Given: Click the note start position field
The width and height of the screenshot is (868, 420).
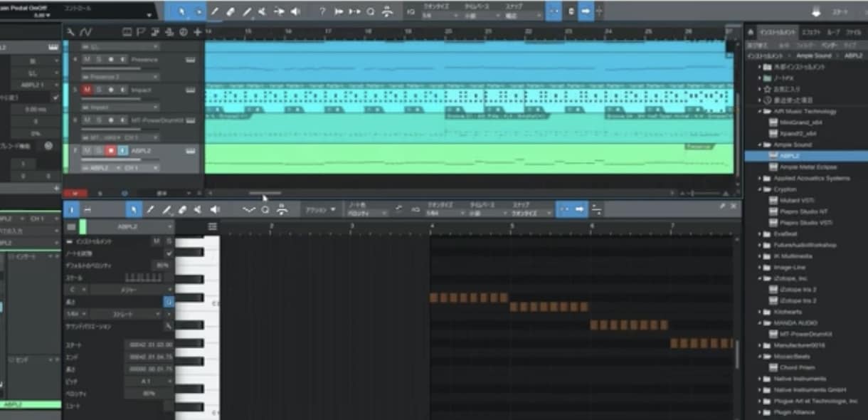Looking at the screenshot, I should tap(148, 344).
